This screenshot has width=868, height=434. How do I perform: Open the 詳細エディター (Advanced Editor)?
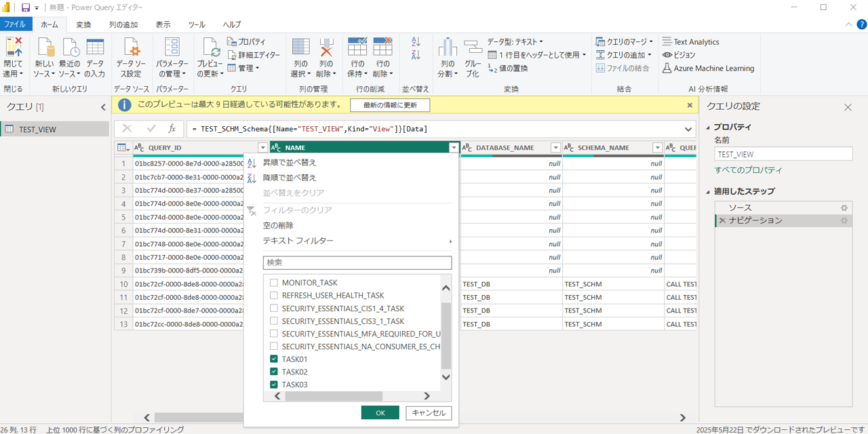pos(254,55)
